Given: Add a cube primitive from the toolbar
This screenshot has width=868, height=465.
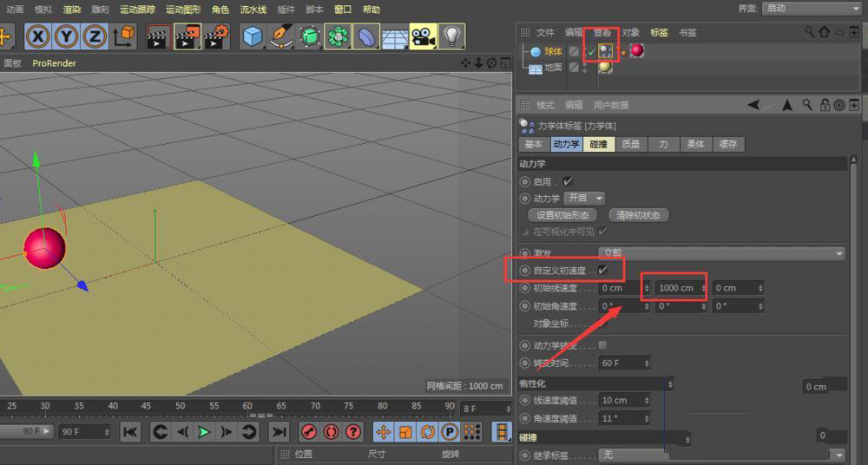Looking at the screenshot, I should (253, 36).
